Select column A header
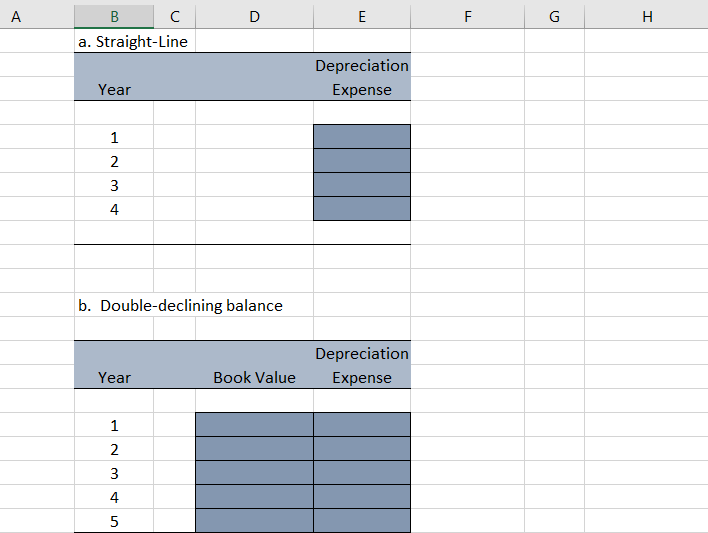Screen dimensions: 708x533 click(37, 17)
